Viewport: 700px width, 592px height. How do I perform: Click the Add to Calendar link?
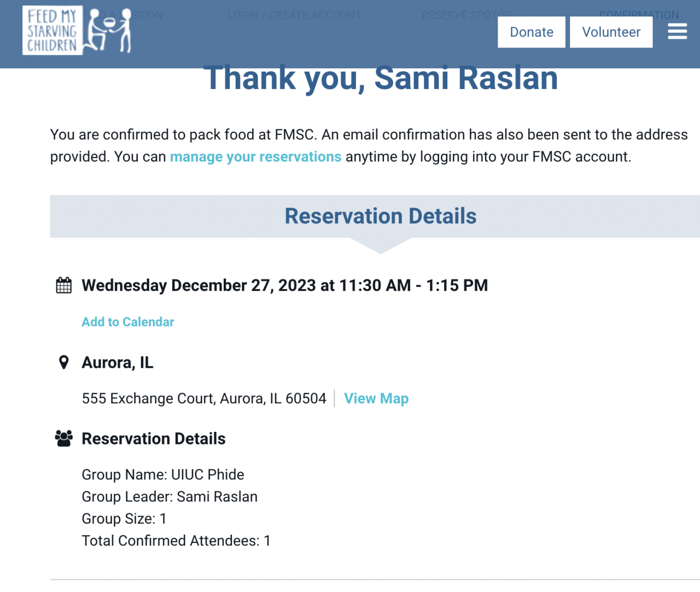[128, 322]
